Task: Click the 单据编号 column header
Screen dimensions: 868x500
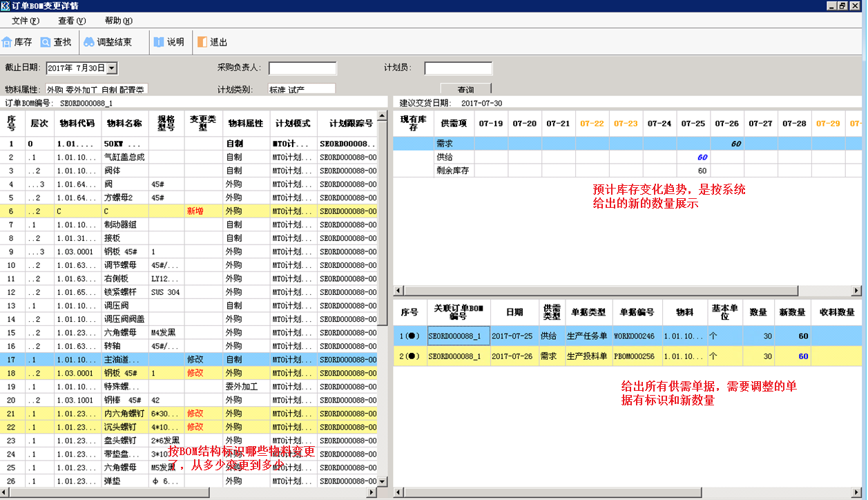Action: pos(637,312)
